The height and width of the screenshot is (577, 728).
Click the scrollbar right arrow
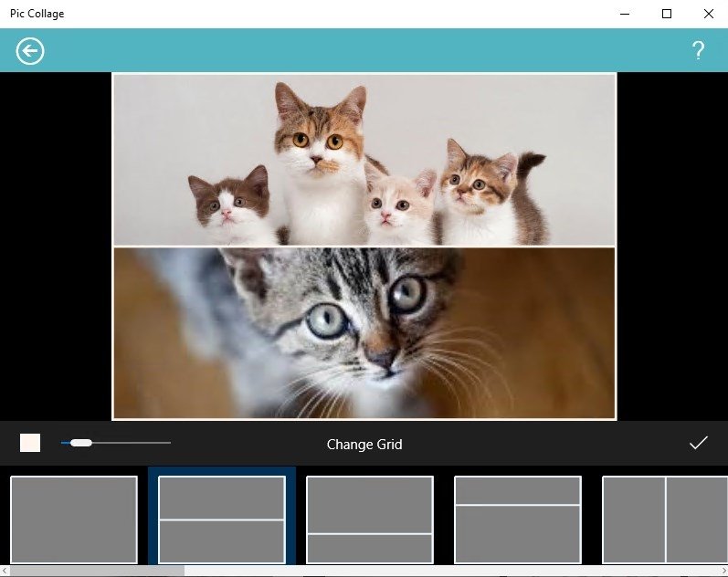point(723,571)
